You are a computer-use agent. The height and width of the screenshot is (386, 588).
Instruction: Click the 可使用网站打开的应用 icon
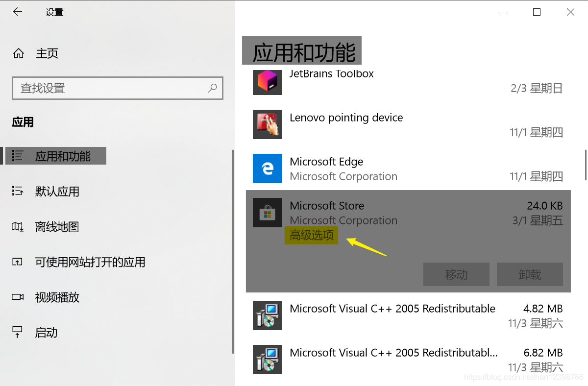[17, 262]
